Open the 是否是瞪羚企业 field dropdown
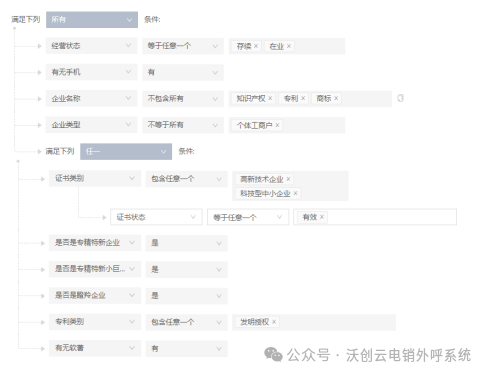 point(95,296)
